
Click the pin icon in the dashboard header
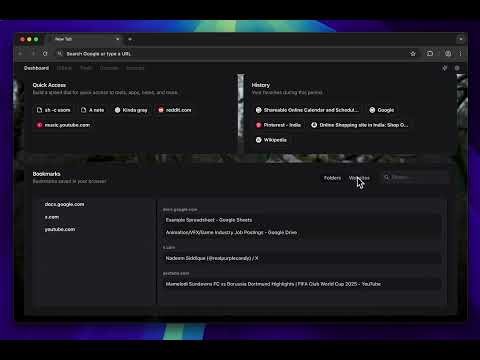[445, 68]
